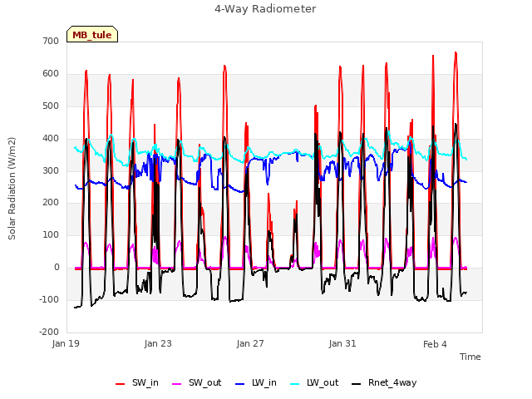Click the 600 y-axis tick label
The height and width of the screenshot is (399, 532).
pos(51,74)
